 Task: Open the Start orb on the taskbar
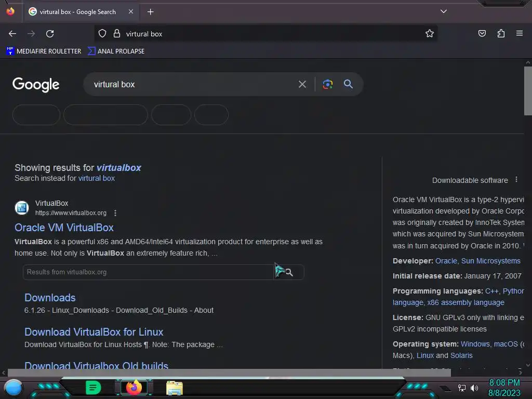pos(14,388)
